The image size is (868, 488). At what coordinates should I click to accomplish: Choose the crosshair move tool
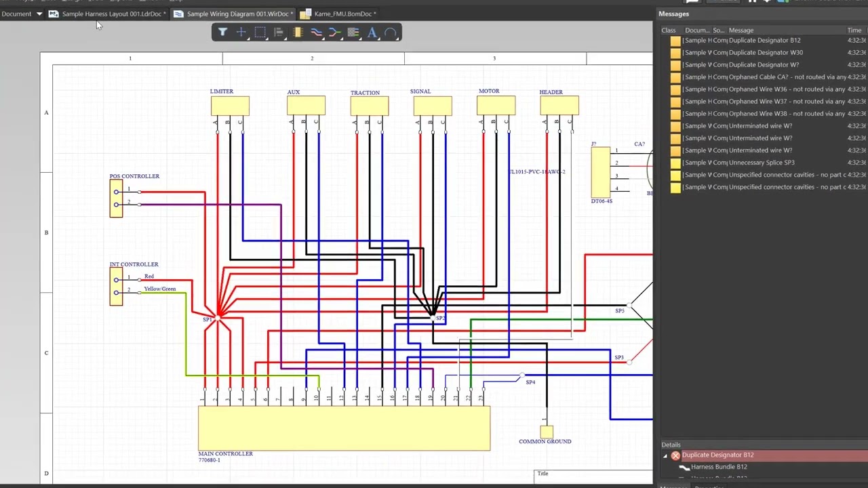tap(241, 33)
